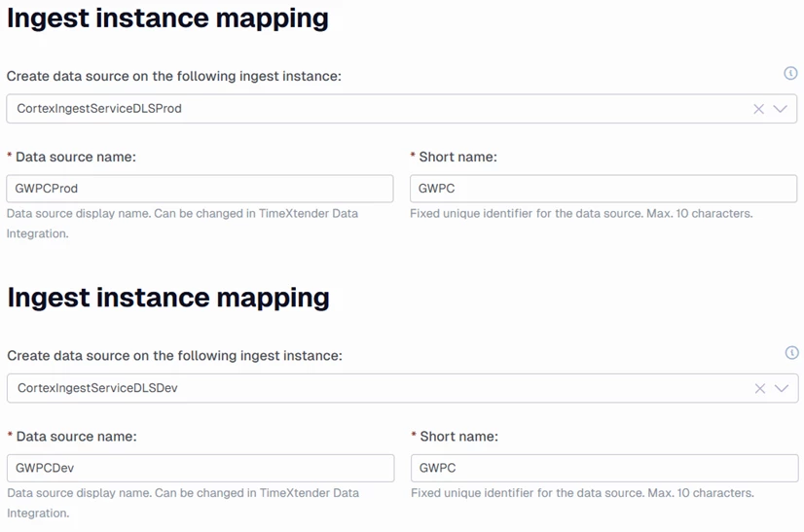
Task: Click the CortexIngestServiceDLSDev text in the ingest instance combo box
Action: click(97, 388)
